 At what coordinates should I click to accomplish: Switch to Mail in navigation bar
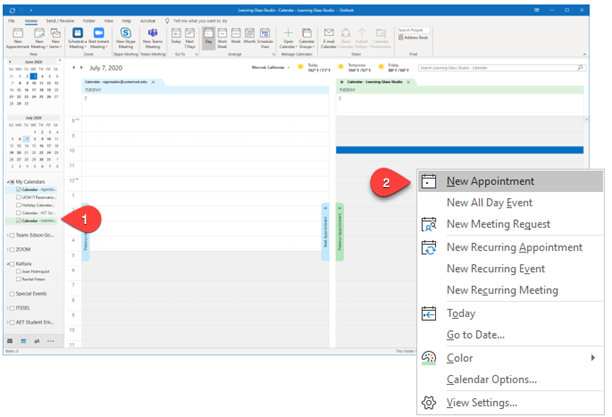point(10,341)
